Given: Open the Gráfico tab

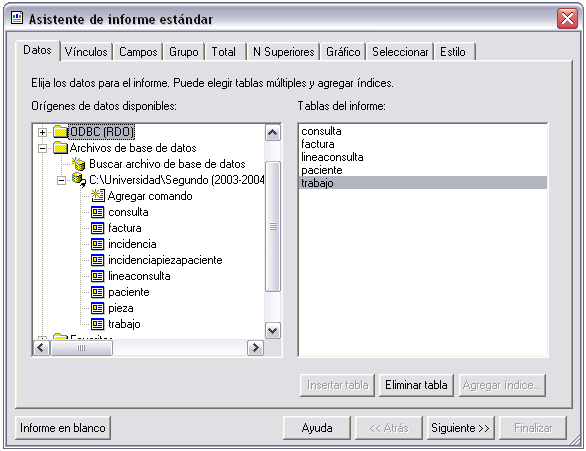Looking at the screenshot, I should tap(343, 52).
